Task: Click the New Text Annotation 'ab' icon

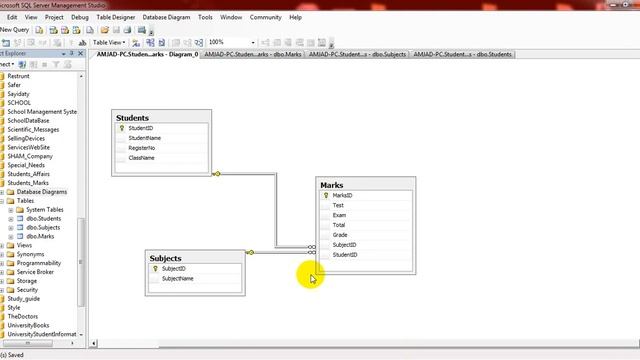Action: (82, 42)
